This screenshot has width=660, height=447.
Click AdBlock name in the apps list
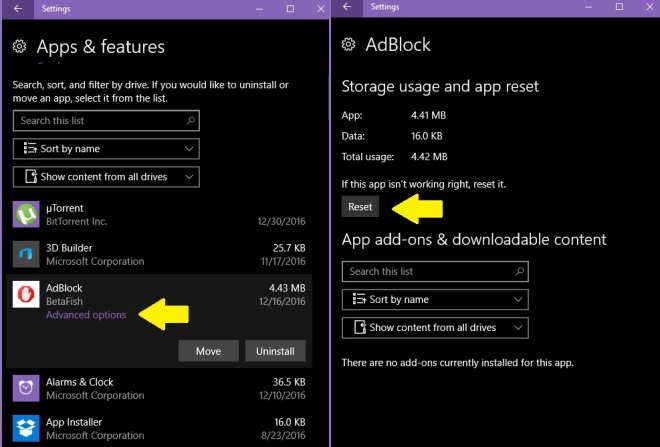point(64,288)
